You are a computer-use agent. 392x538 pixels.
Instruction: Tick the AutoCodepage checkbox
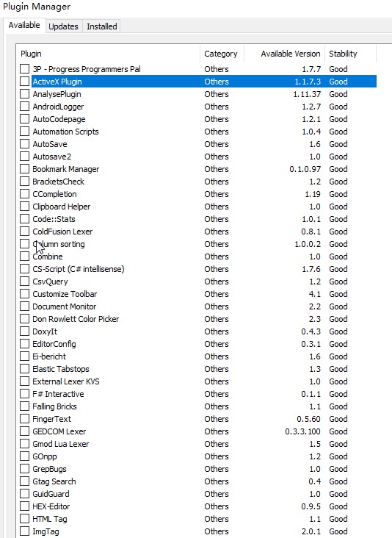tap(24, 119)
